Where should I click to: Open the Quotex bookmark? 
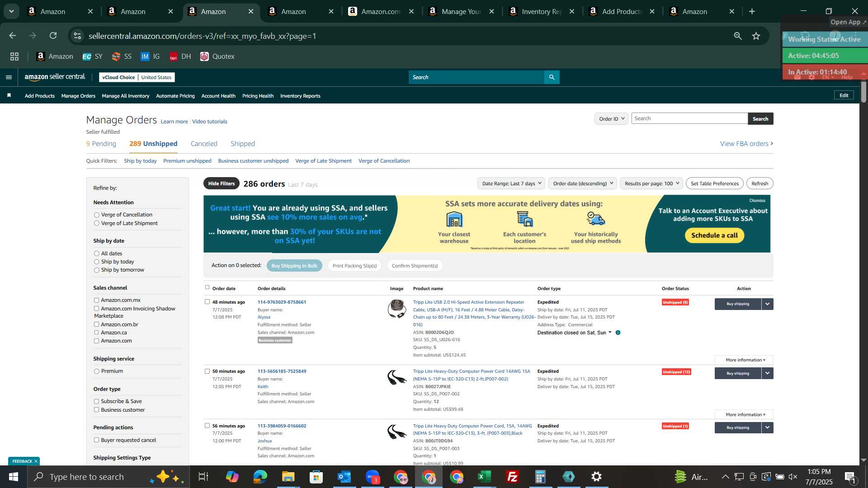[217, 56]
